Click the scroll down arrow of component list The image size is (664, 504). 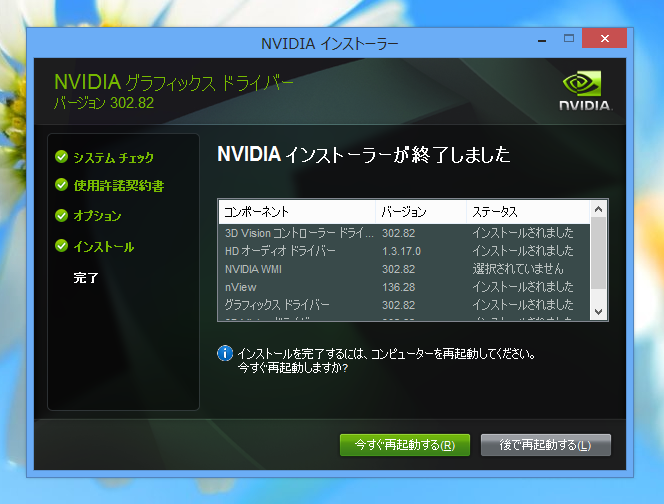click(x=598, y=312)
